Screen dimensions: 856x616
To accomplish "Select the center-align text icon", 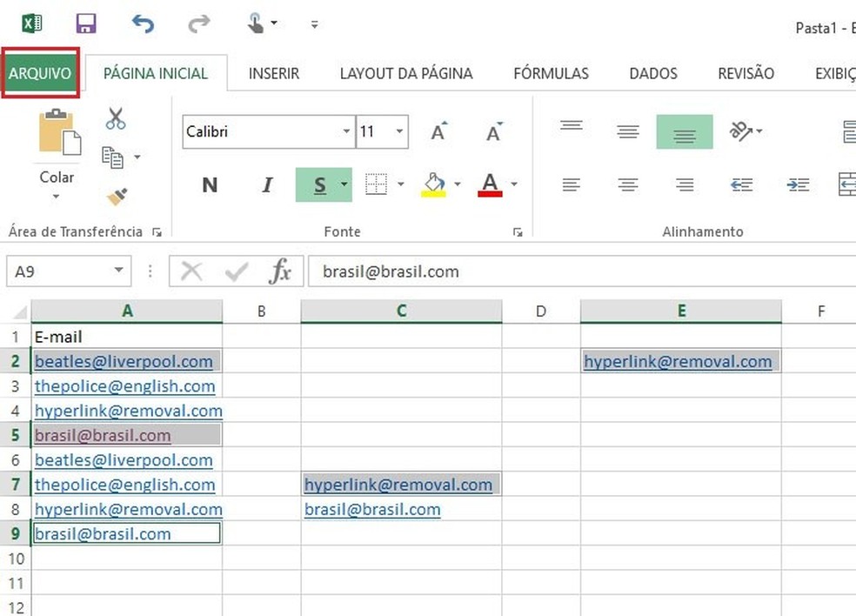I will (627, 184).
